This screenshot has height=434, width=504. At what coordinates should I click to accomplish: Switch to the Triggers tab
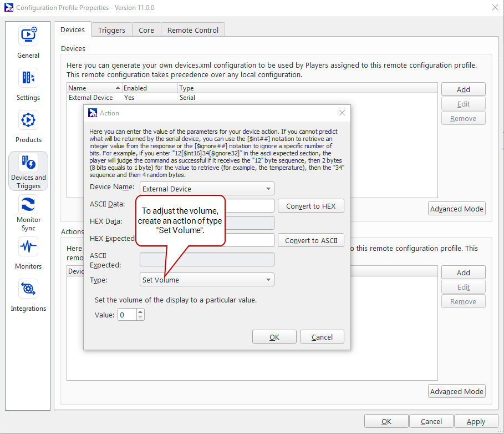pos(111,30)
